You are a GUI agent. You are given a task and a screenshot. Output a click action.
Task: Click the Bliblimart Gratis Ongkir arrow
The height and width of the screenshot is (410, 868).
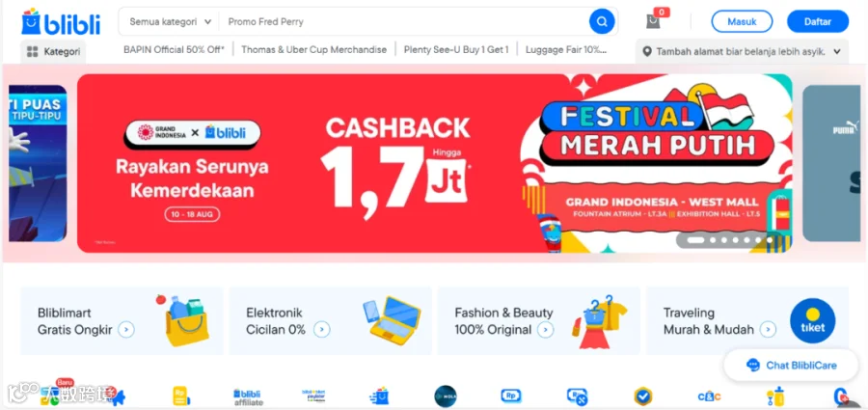tap(126, 330)
